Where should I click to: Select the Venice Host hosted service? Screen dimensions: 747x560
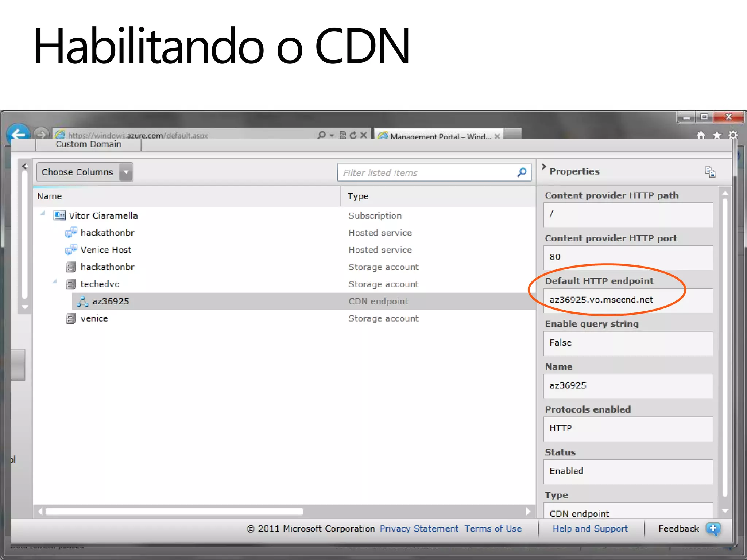[x=105, y=250]
